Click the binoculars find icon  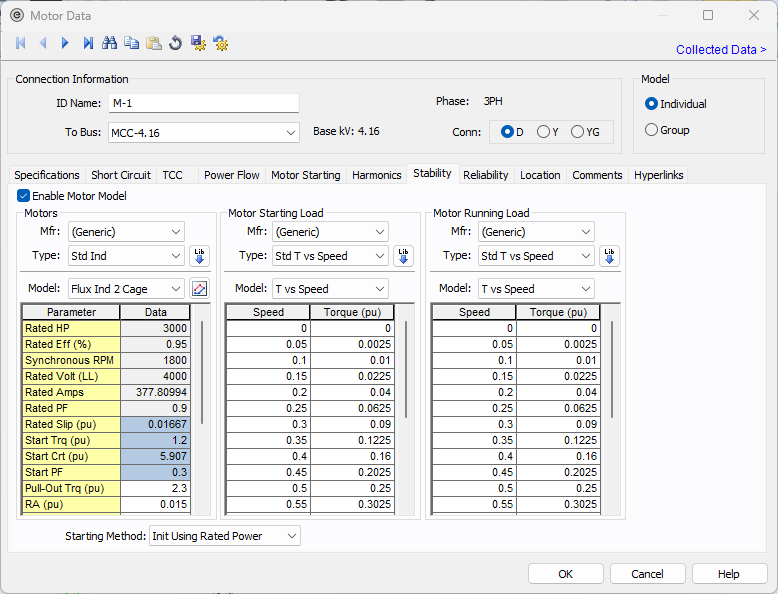tap(110, 43)
